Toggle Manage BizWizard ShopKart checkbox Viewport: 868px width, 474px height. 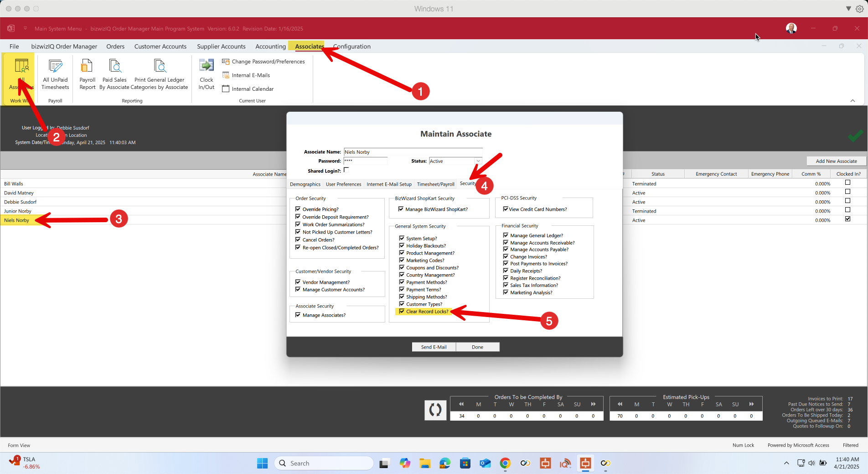tap(401, 209)
